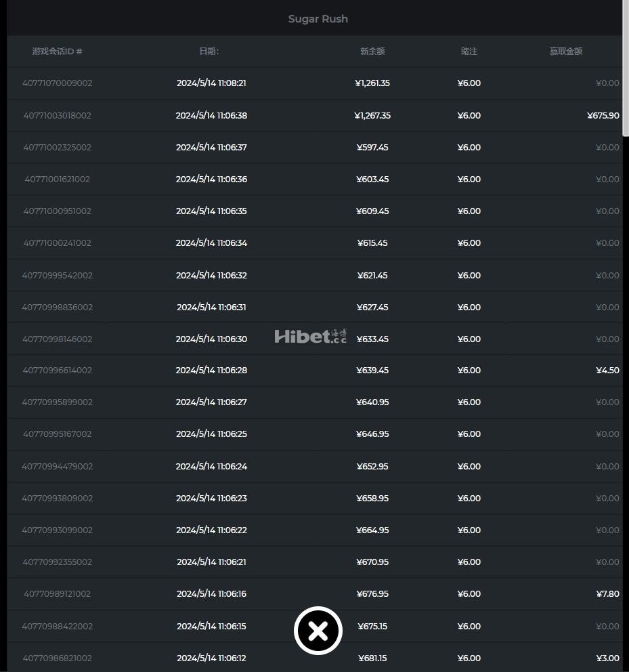Click the 新余额 column header
Screen dimensions: 629x672
tap(372, 51)
